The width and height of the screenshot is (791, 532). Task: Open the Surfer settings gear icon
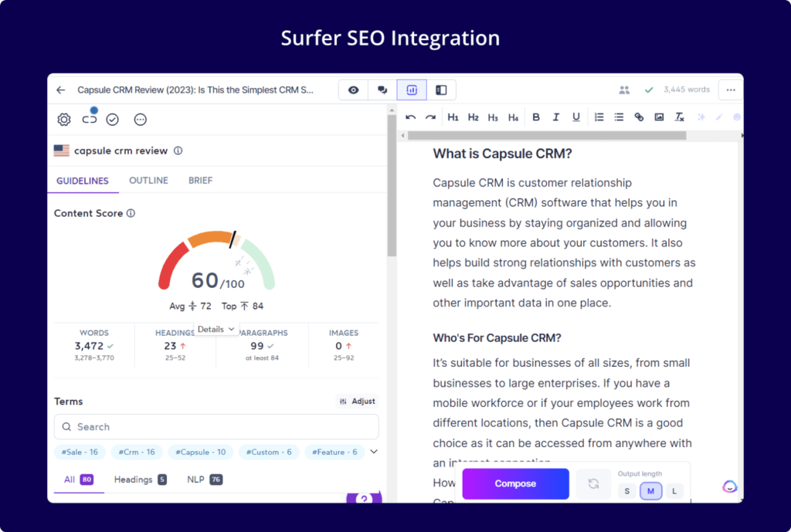64,120
